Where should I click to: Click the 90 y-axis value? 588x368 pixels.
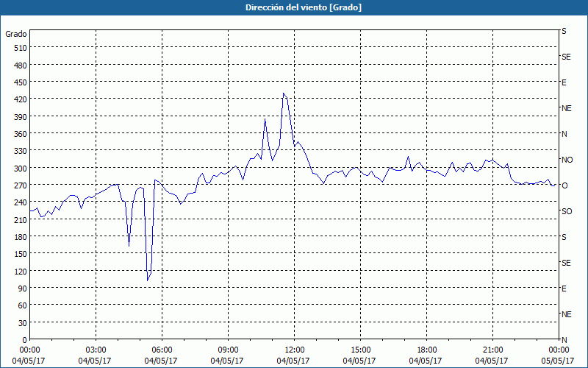23,289
